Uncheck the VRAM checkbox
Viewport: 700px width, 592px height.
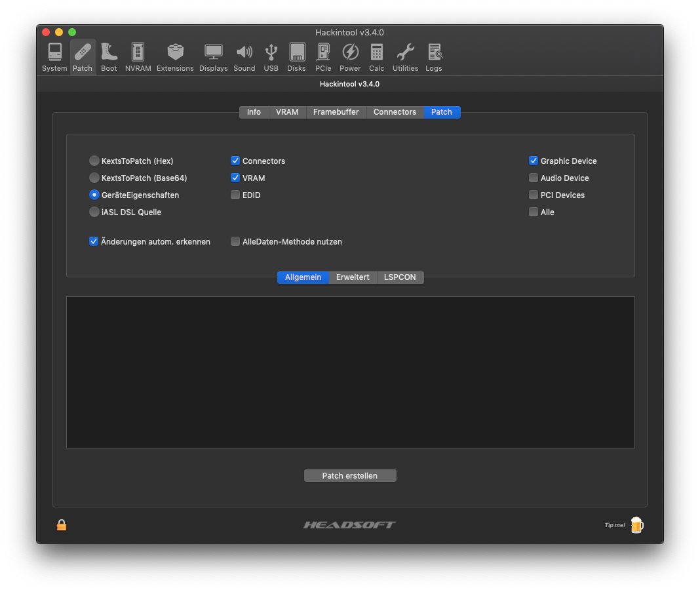235,178
